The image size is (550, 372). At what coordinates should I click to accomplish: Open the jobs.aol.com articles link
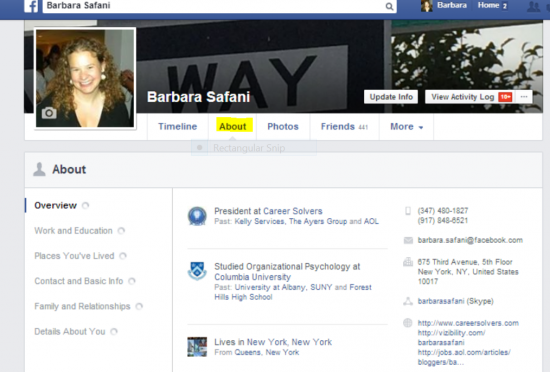pos(464,357)
